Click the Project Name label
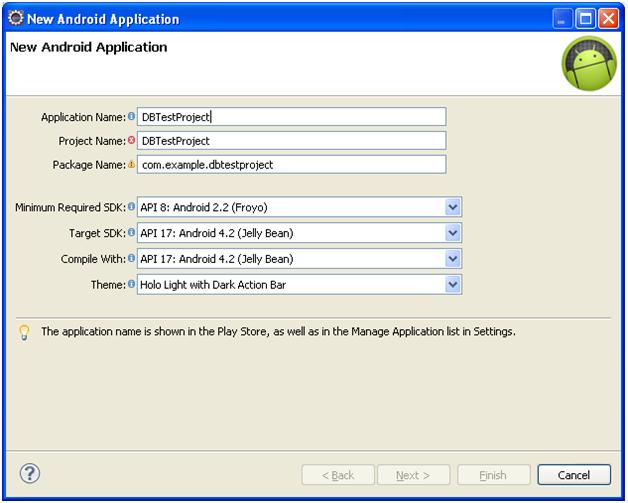Viewport: 628px width, 503px height. 92,141
